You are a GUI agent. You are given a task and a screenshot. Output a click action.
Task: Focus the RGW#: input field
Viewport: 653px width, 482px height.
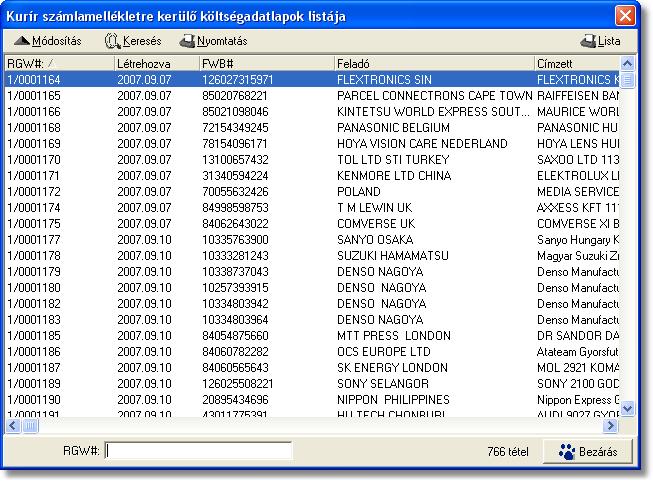tap(198, 451)
